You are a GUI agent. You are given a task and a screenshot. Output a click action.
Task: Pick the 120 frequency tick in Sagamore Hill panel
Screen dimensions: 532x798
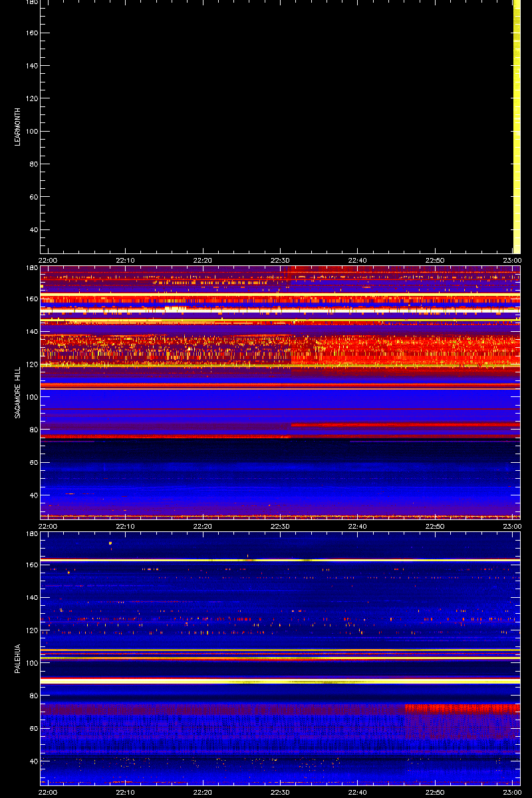[33, 364]
